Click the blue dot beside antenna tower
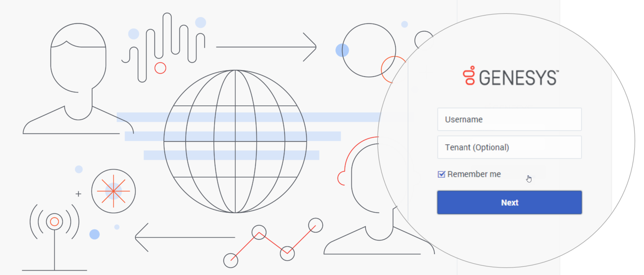The image size is (644, 275). [95, 234]
